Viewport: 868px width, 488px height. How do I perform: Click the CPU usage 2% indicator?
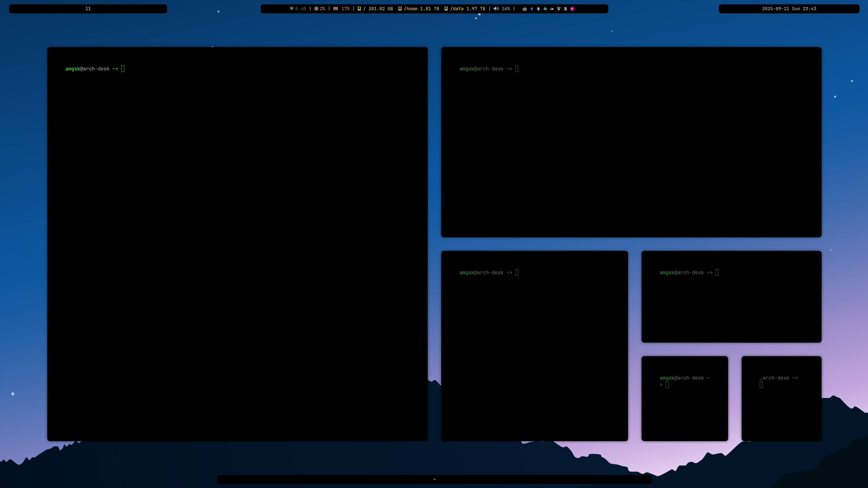(320, 9)
